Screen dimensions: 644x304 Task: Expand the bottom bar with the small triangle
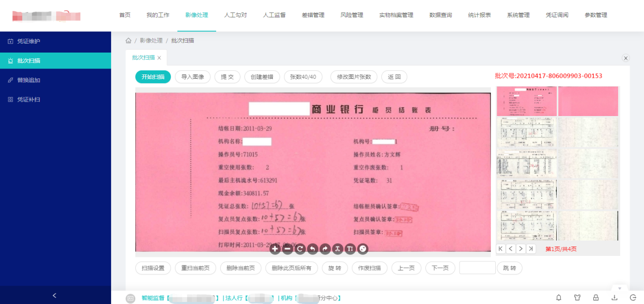(x=619, y=288)
